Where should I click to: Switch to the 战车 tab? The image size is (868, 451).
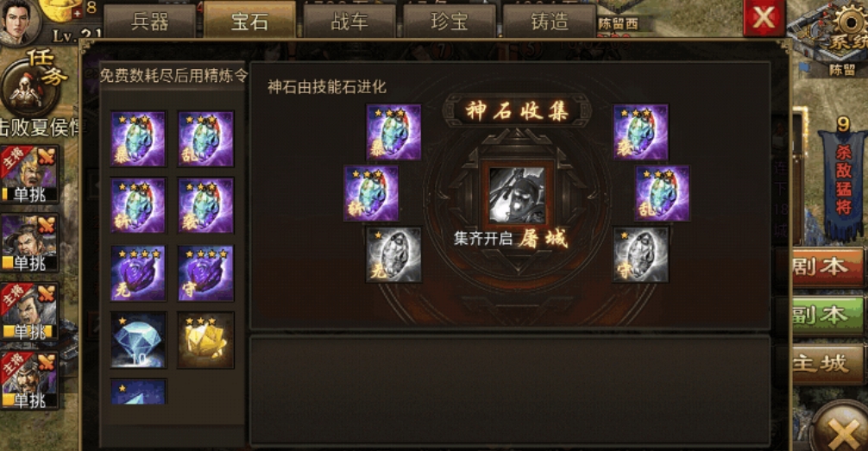click(349, 22)
